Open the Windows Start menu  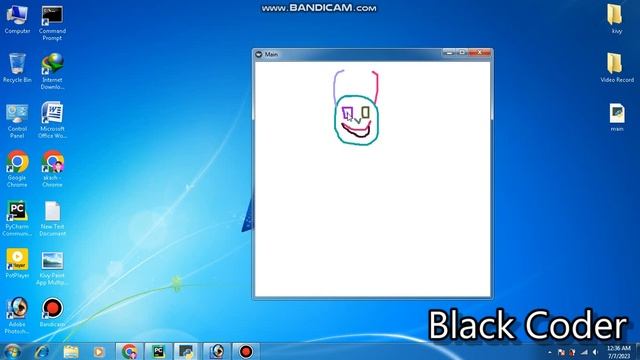pyautogui.click(x=12, y=351)
